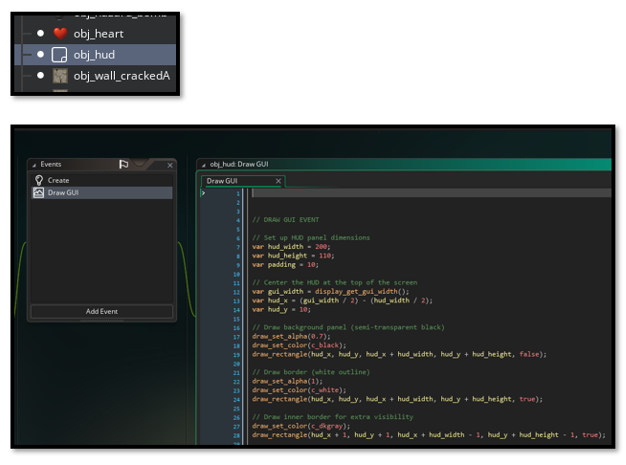Screen dimensions: 626x465
Task: Click the obj_hud object icon
Action: (x=59, y=55)
